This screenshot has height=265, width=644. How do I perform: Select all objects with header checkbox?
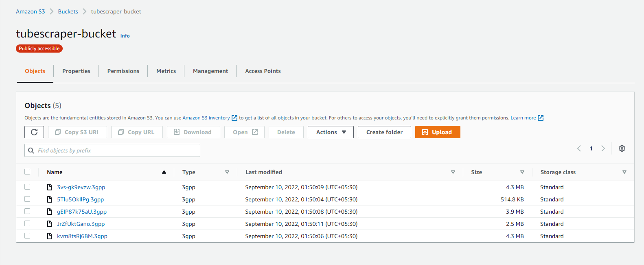tap(27, 172)
